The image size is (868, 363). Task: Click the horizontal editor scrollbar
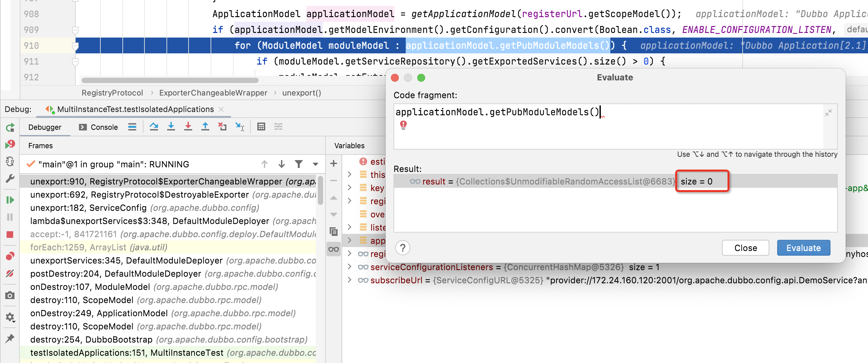tap(170, 80)
